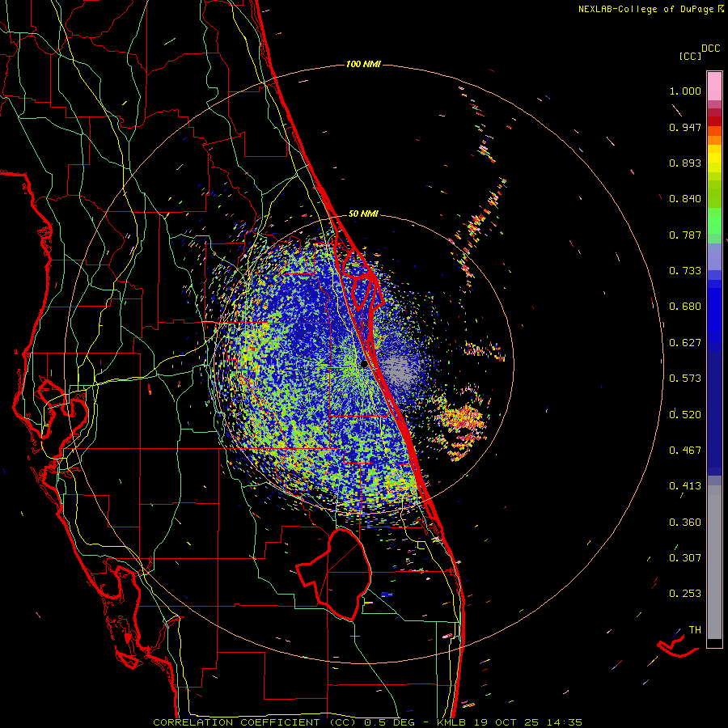Click the 14:35 time stamp in the caption
The height and width of the screenshot is (728, 728).
564,722
